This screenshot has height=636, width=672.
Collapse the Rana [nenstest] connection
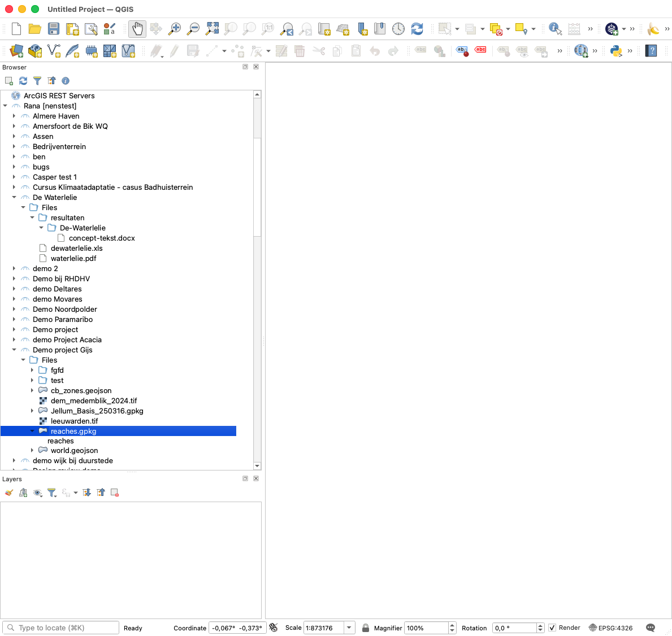[5, 106]
